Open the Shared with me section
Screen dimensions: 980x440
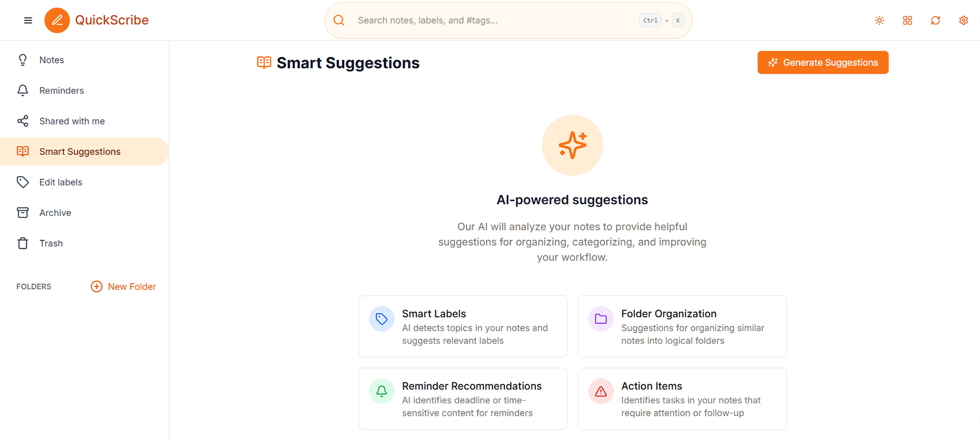tap(72, 121)
